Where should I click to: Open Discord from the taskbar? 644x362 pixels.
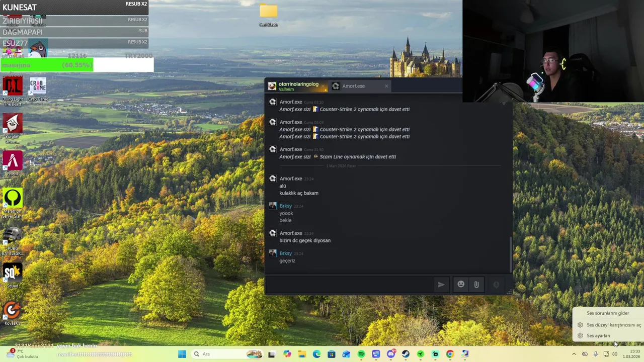pyautogui.click(x=390, y=354)
